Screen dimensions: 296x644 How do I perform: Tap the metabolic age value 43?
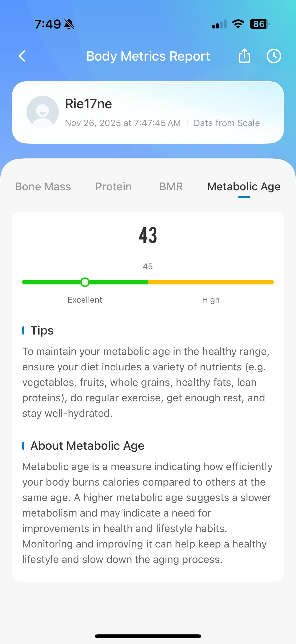click(x=148, y=235)
